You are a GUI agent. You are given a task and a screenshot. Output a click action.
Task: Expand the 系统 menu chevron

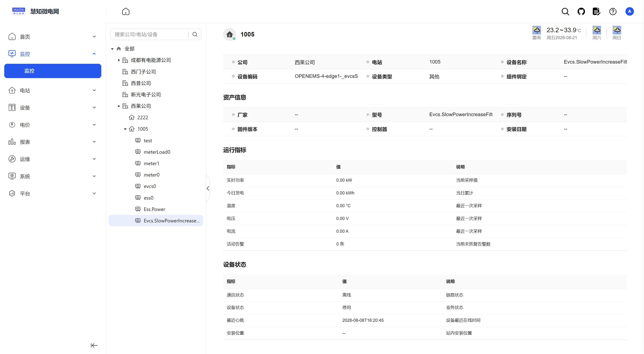[94, 176]
